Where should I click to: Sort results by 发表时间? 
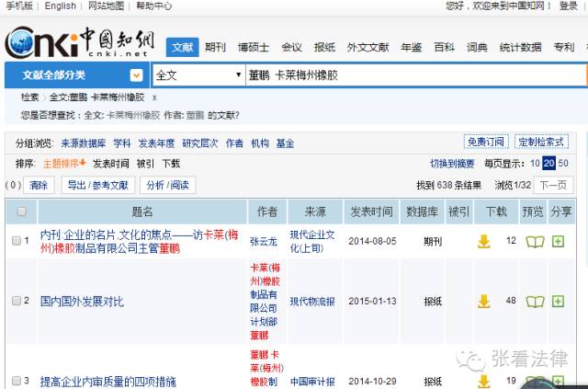110,164
